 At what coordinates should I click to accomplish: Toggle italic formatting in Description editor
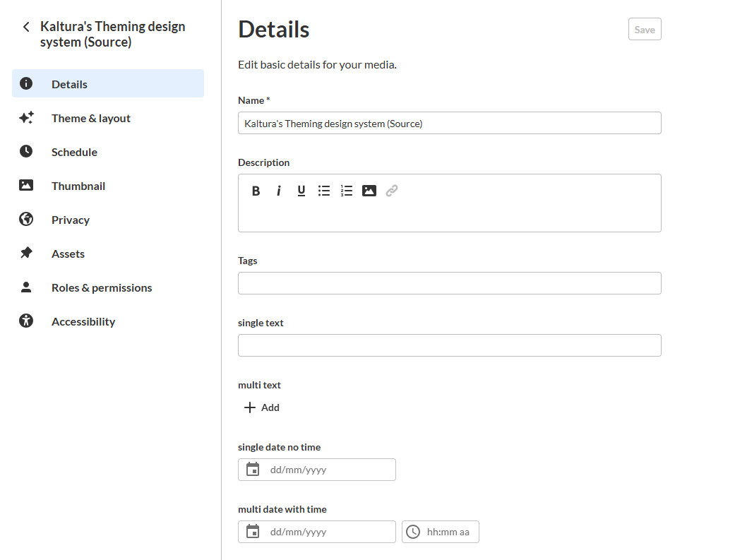(279, 191)
